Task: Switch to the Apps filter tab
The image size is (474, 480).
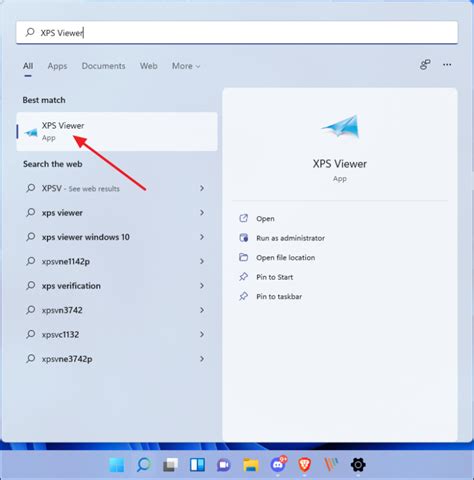Action: point(57,66)
